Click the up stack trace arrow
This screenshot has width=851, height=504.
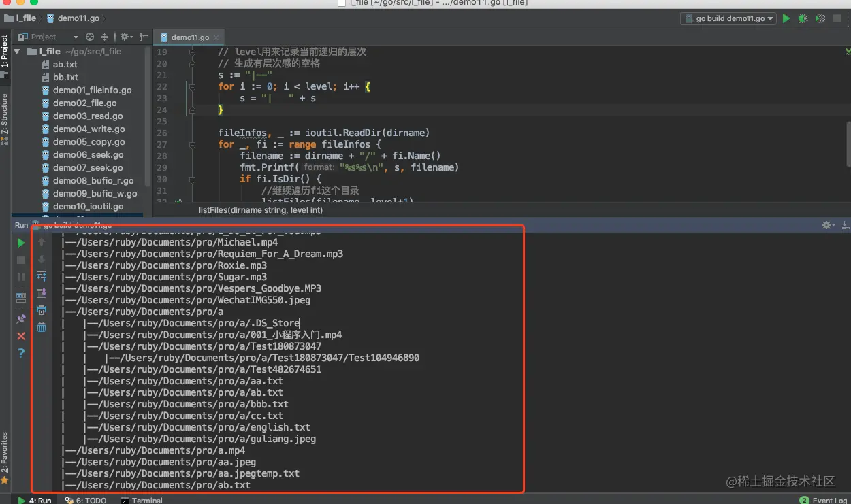click(42, 243)
